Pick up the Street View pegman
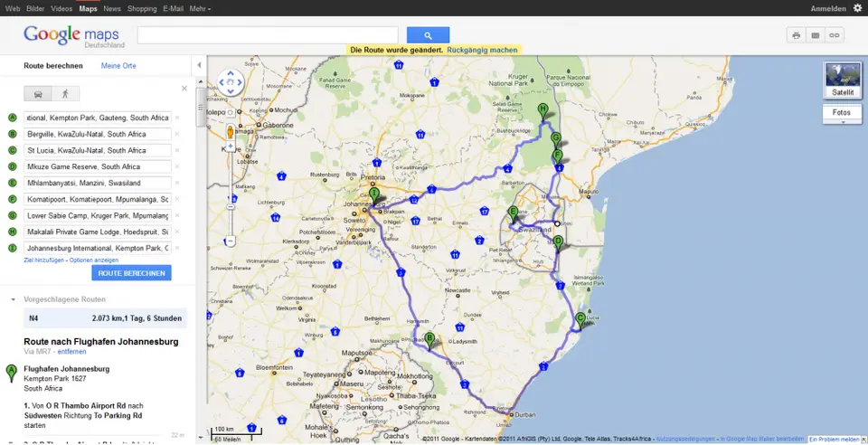Image resolution: width=868 pixels, height=445 pixels. point(231,132)
